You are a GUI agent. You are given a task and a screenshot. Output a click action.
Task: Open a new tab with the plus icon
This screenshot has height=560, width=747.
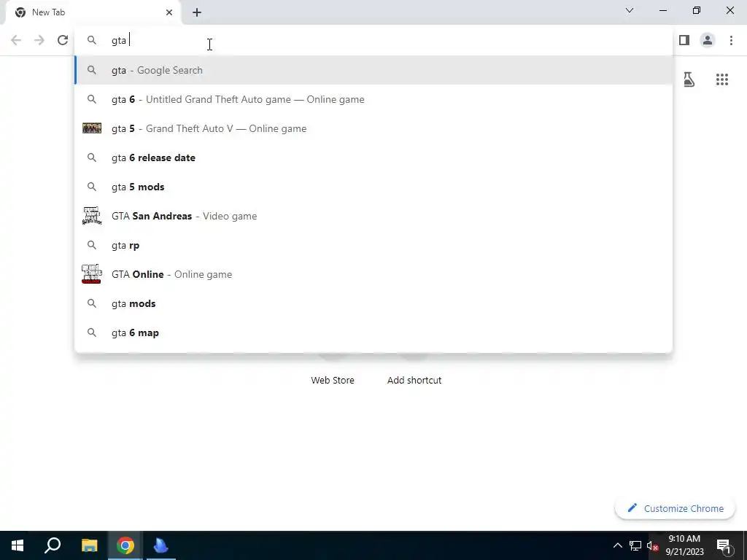tap(197, 12)
